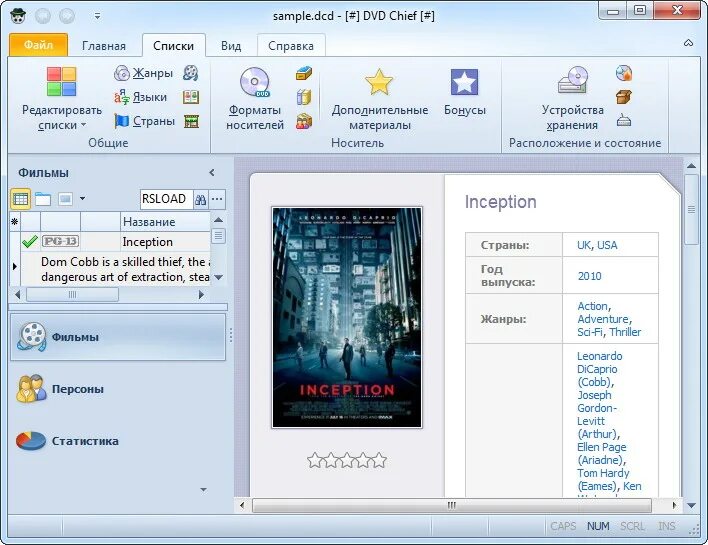Image resolution: width=708 pixels, height=545 pixels.
Task: Click the row indicator arrow in film grid
Action: point(15,266)
